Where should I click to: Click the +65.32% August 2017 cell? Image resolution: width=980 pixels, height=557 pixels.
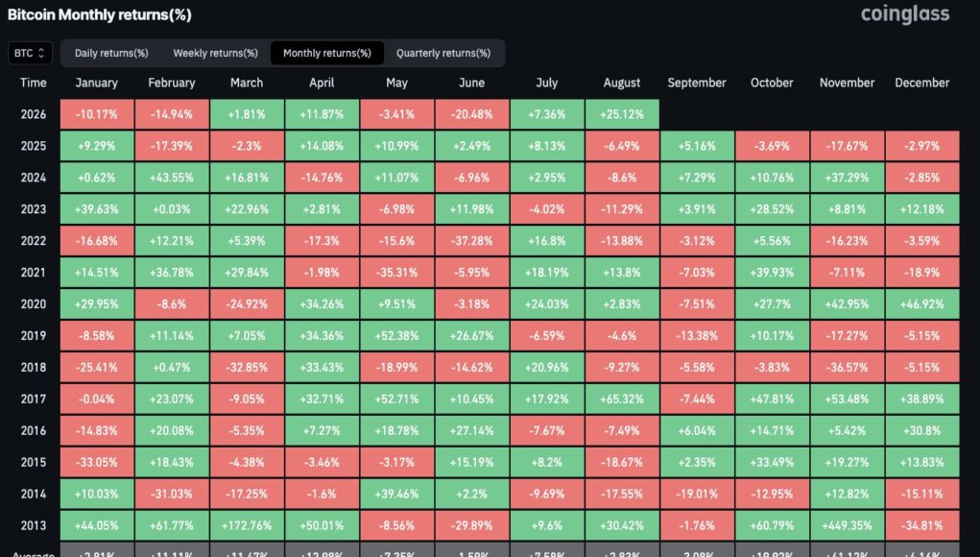(x=622, y=399)
